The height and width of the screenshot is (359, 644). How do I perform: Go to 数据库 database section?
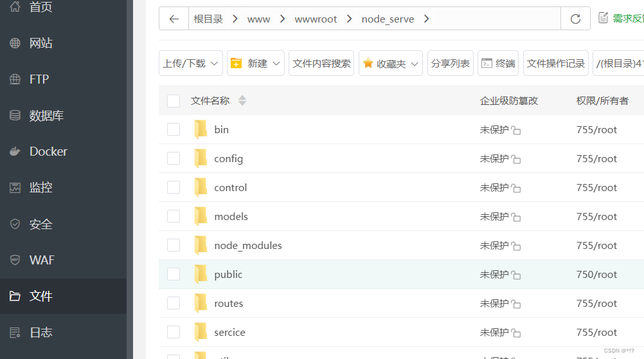point(63,116)
